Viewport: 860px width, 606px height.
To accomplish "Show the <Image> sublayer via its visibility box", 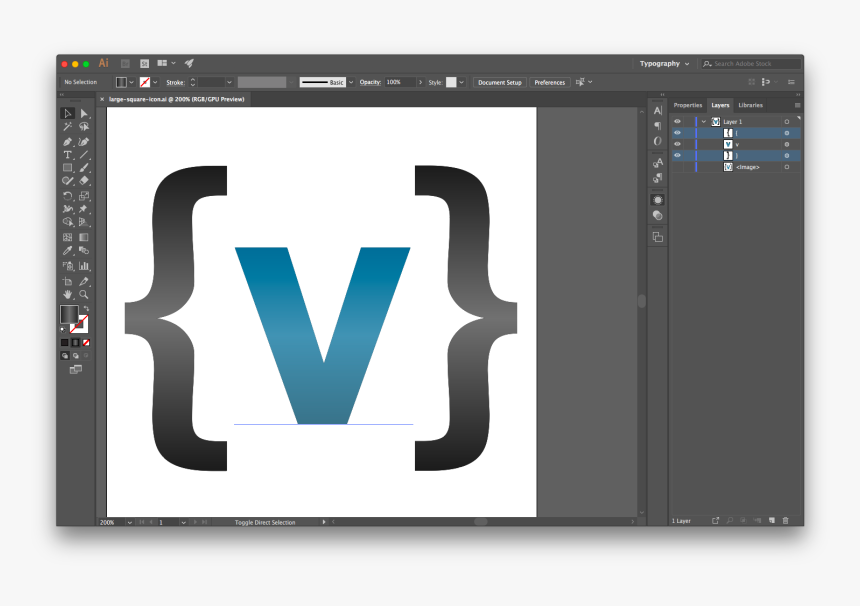I will click(x=677, y=167).
